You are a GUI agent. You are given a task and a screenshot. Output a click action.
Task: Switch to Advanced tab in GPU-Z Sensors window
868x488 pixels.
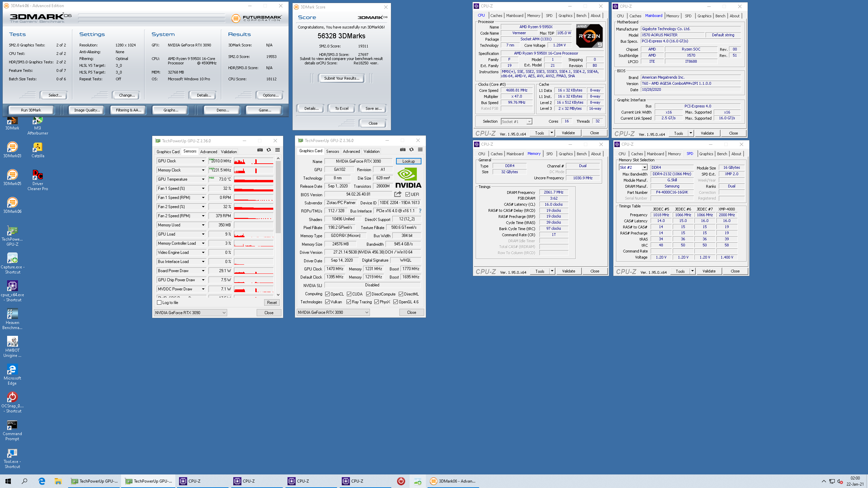(209, 152)
